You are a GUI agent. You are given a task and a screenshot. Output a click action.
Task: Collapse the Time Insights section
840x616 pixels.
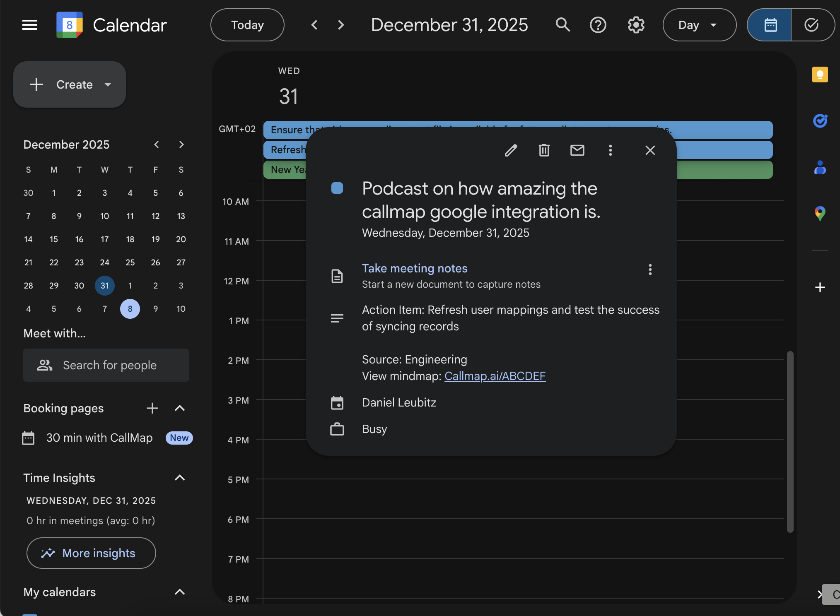point(179,478)
